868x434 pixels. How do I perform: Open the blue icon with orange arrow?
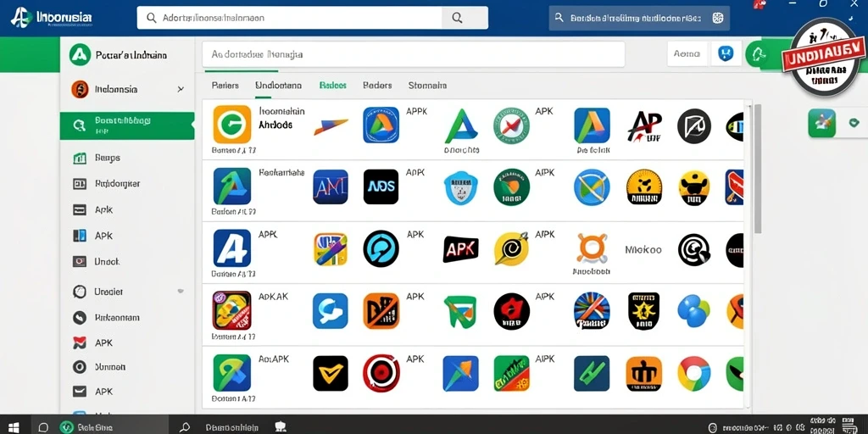tap(460, 374)
